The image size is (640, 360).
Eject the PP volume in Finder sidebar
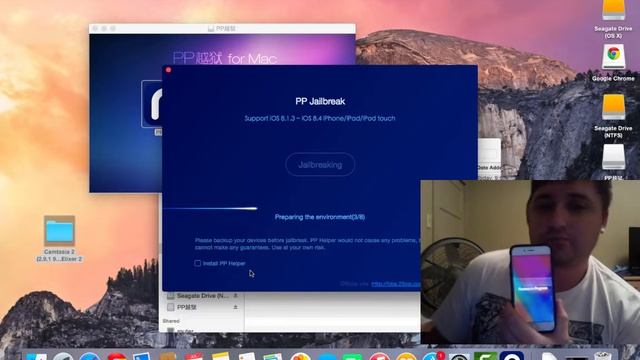236,307
